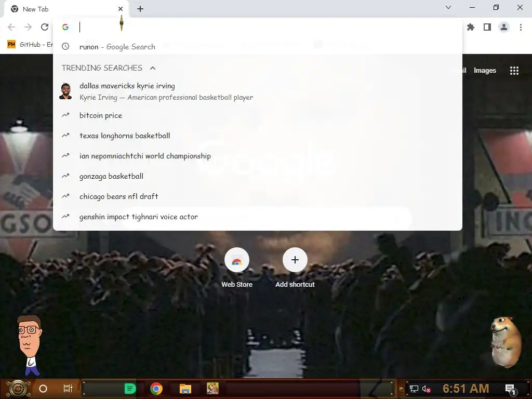Click the hamster desktop character

tap(506, 342)
